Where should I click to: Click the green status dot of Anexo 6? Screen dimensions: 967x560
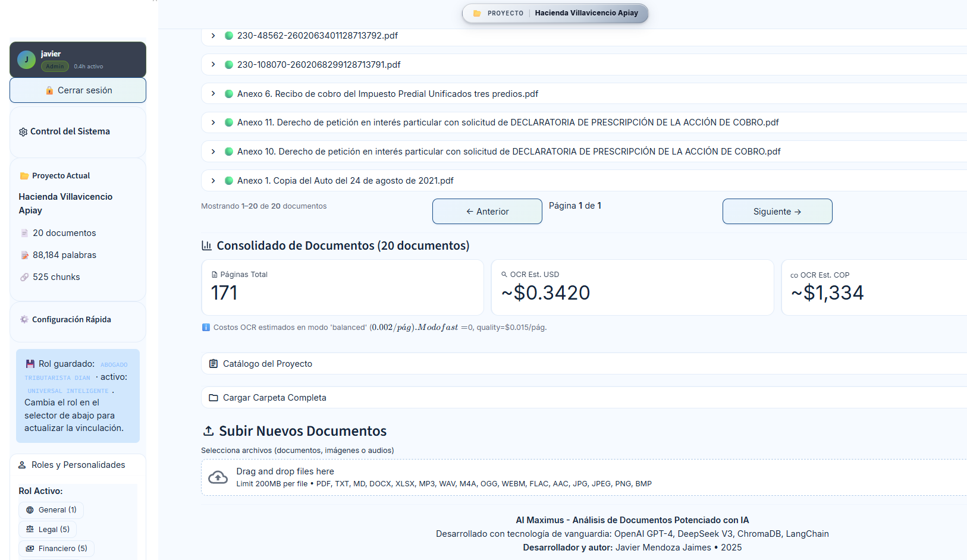tap(228, 94)
